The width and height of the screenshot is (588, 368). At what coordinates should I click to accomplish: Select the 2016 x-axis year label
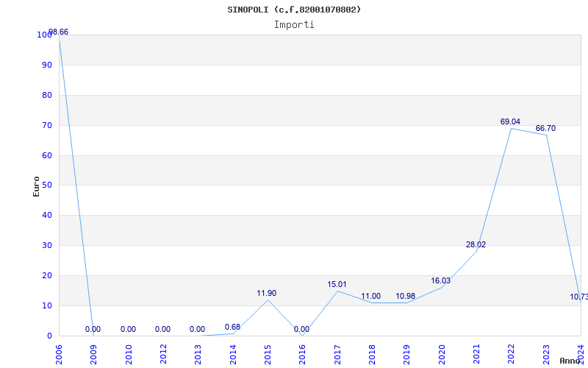pos(302,355)
